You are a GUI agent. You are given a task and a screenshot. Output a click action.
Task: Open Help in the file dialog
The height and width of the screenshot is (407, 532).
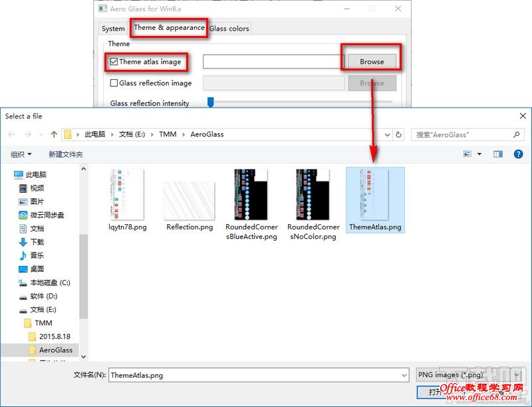point(518,154)
